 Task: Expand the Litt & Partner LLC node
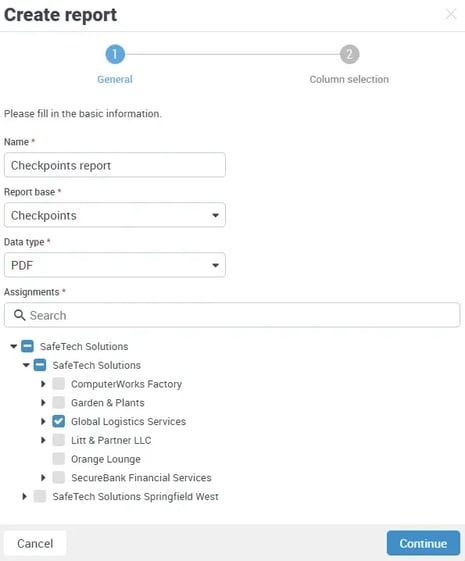click(x=43, y=440)
